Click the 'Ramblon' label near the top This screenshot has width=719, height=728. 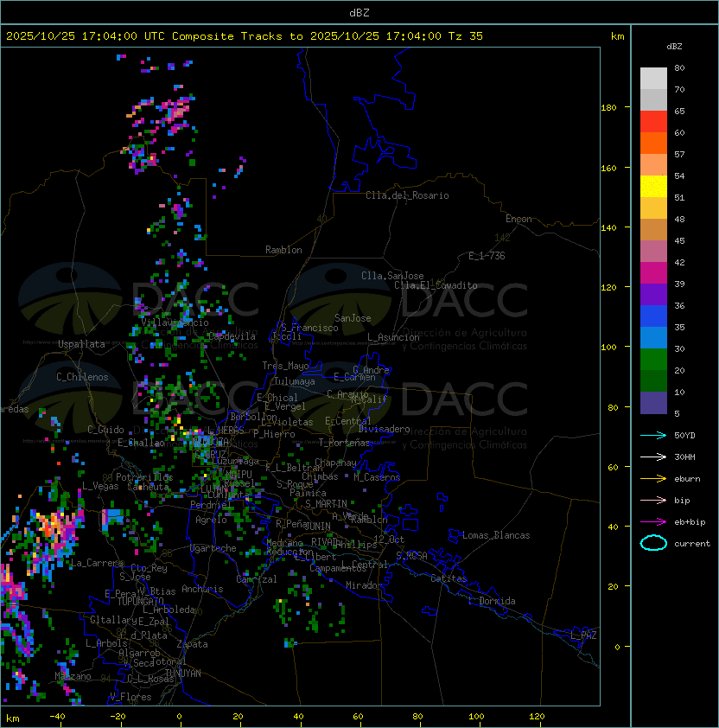coord(283,250)
